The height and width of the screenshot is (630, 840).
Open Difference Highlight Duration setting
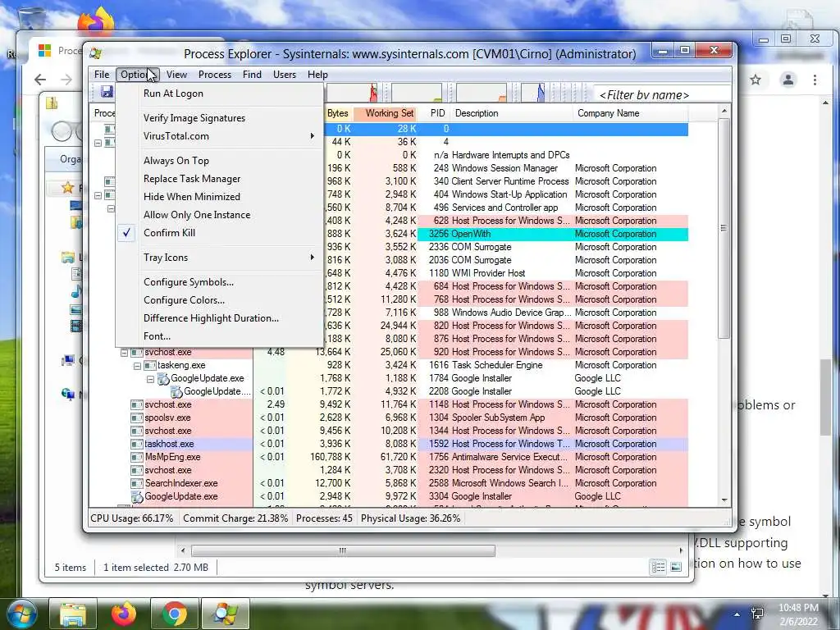(x=220, y=318)
